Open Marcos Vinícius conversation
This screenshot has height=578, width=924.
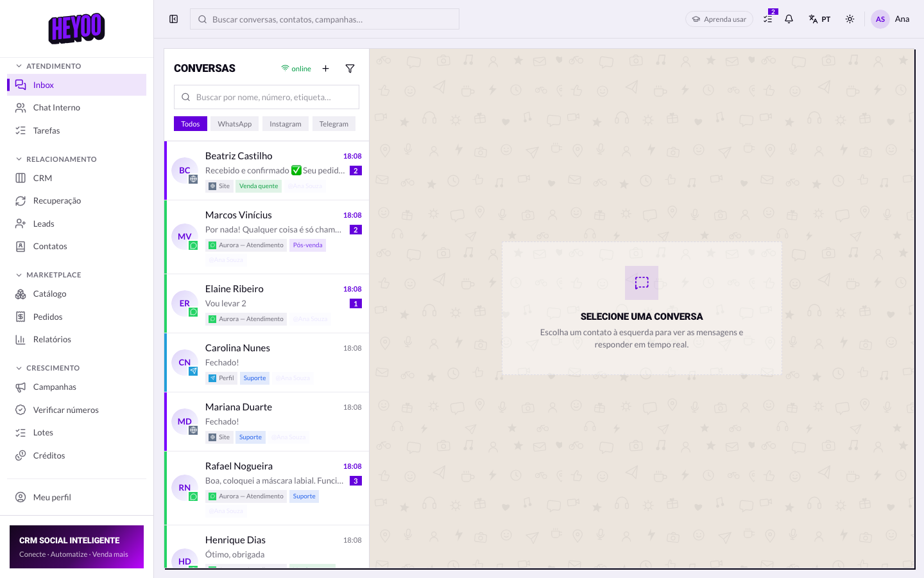267,237
